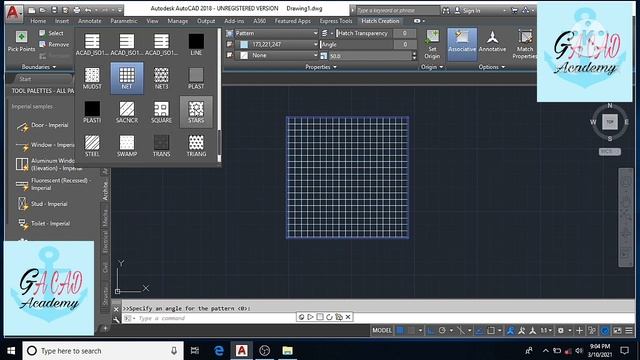This screenshot has width=640, height=360.
Task: Click the Hatch Transparency value field
Action: click(405, 33)
